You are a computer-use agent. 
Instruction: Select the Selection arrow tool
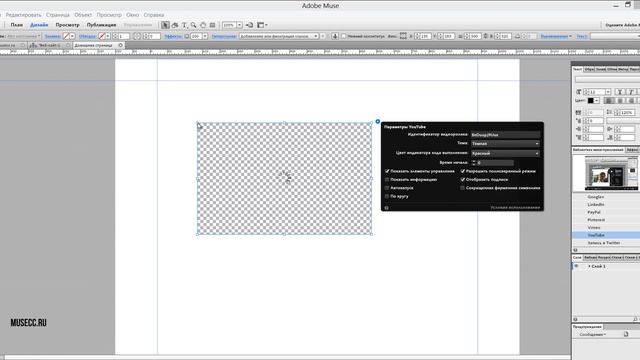point(165,25)
